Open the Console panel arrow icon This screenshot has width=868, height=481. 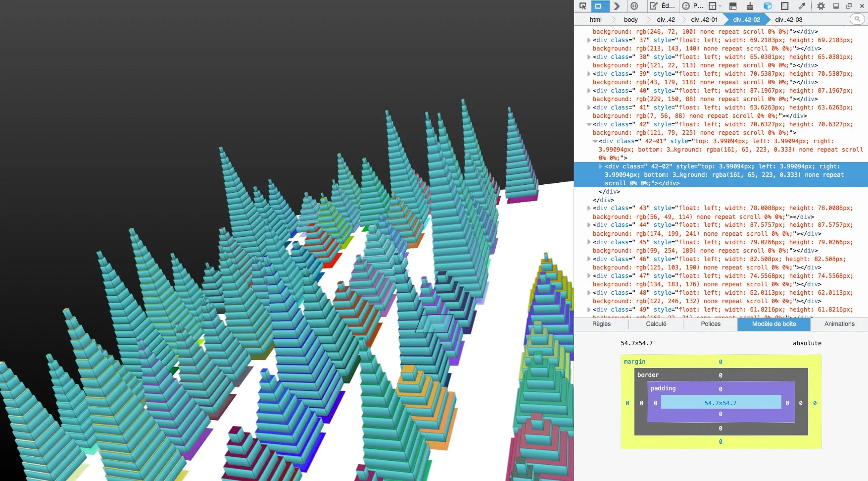click(617, 6)
